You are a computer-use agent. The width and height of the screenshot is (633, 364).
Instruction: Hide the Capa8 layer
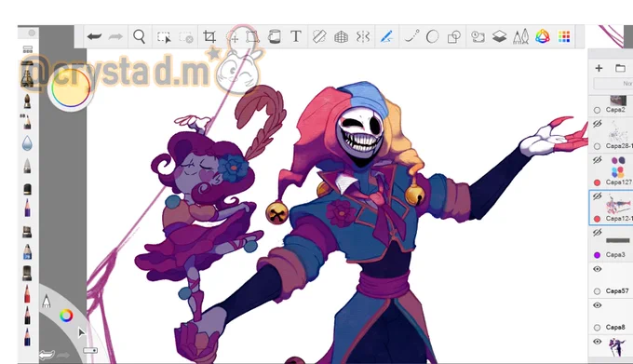click(x=598, y=305)
